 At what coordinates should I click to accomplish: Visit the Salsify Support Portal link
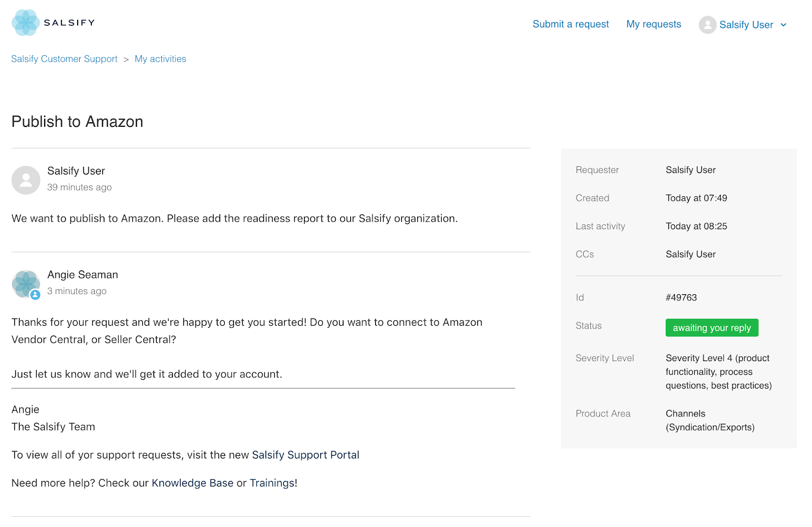point(306,455)
